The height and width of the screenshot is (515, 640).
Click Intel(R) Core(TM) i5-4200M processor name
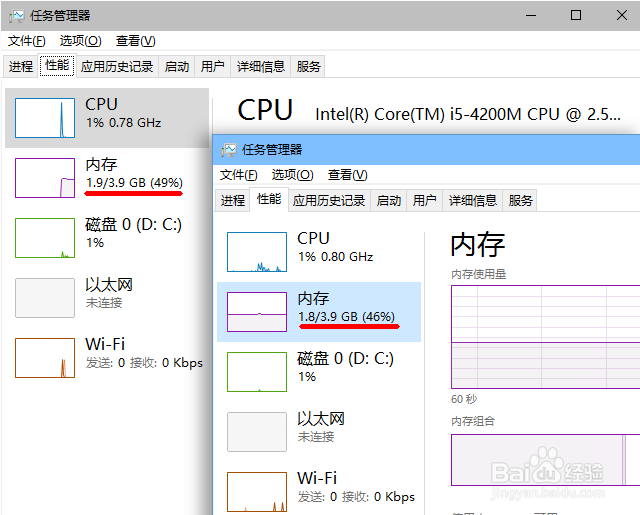[468, 115]
